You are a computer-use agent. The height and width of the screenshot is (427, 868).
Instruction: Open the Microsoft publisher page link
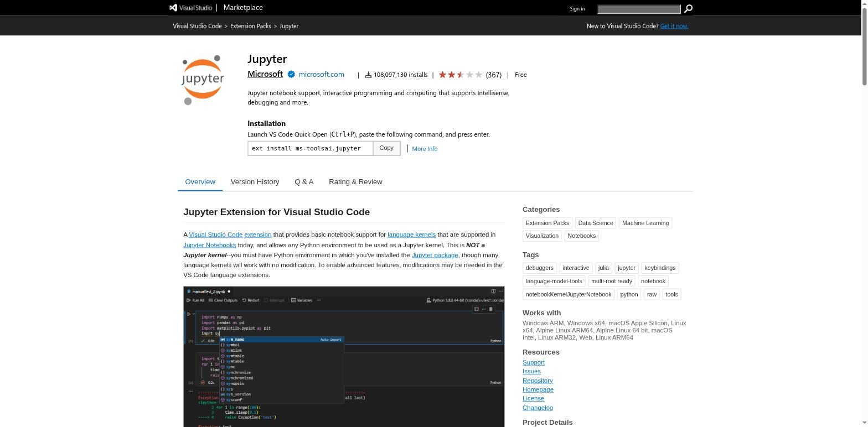[265, 74]
